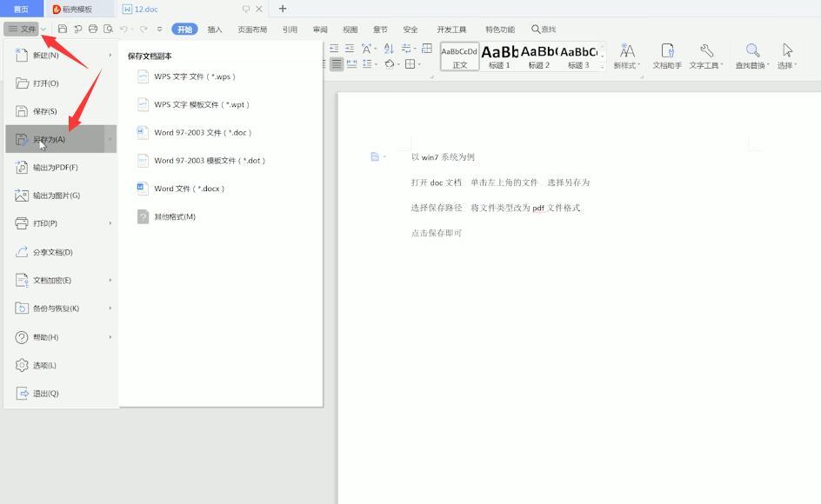The width and height of the screenshot is (821, 504).
Task: Click the paragraph shading bucket icon
Action: click(389, 63)
